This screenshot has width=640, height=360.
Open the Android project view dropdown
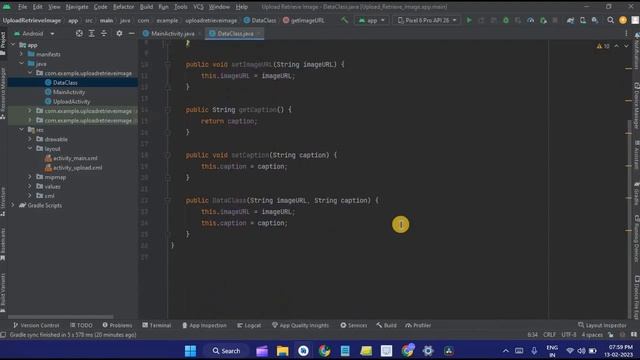click(x=34, y=33)
